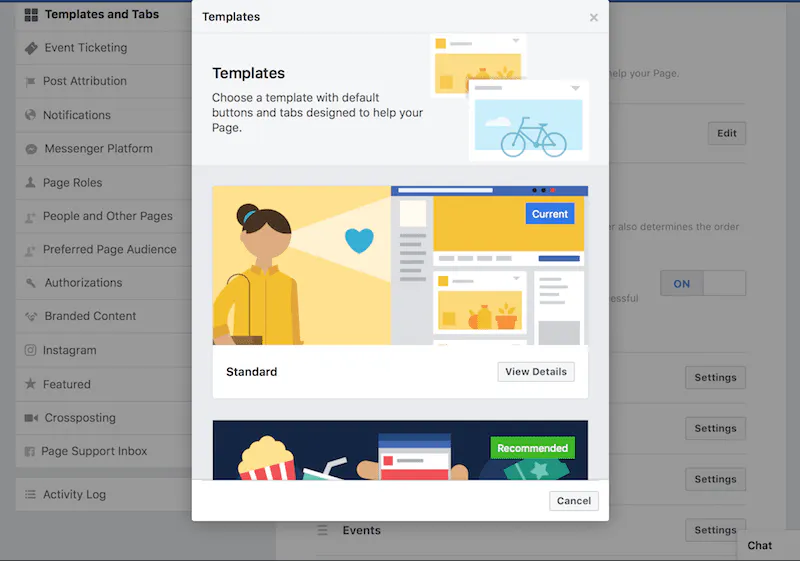
Task: Click the Templates and Tabs grid icon
Action: (31, 15)
